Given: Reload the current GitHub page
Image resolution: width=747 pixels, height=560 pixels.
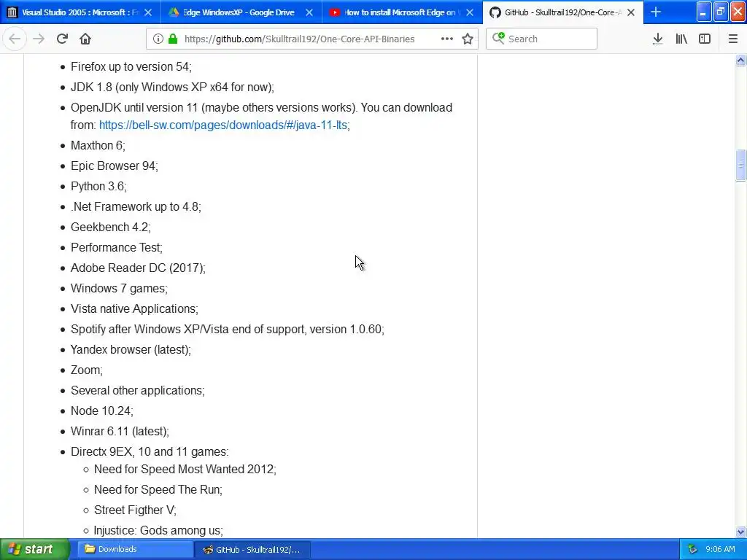Looking at the screenshot, I should [62, 39].
